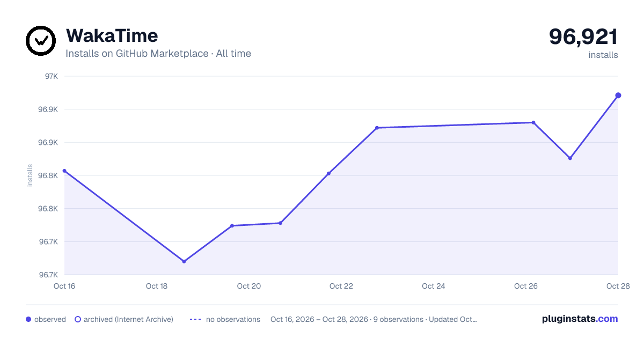Click the Oct 20 x-axis label

point(249,286)
